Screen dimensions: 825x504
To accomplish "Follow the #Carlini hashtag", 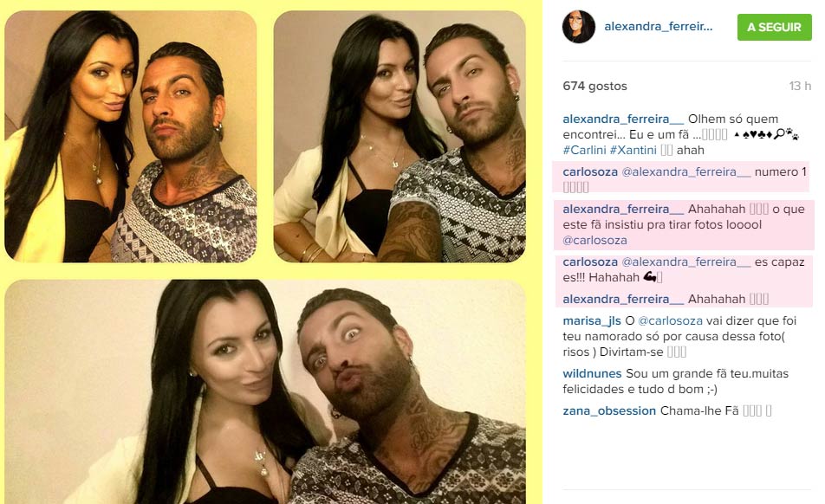I will [x=584, y=150].
